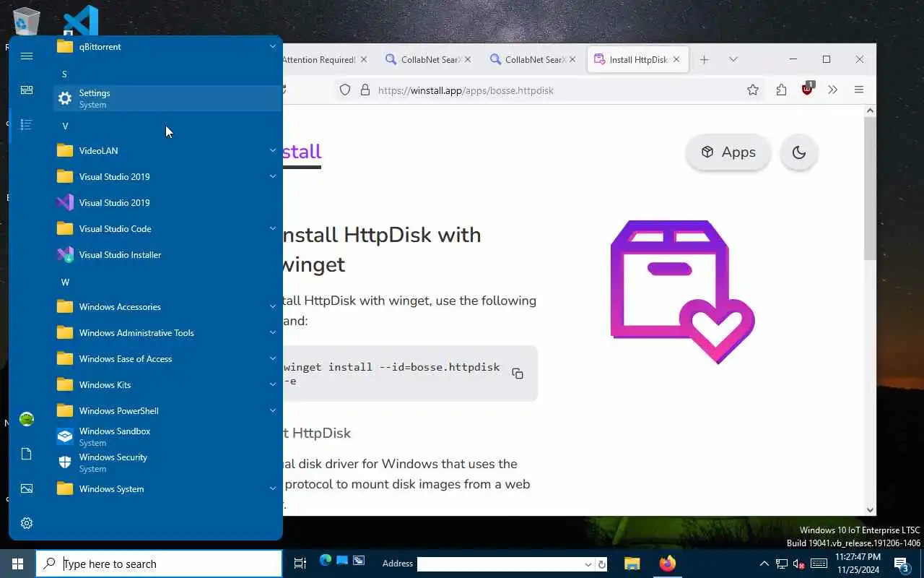Screen dimensions: 924x578
Task: Switch to pinned tiles view icon
Action: [x=27, y=90]
